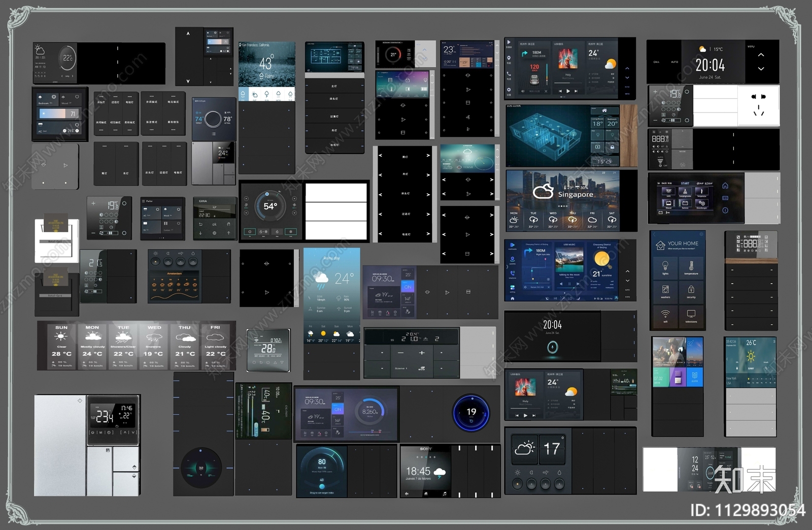Click down chevron on the 20:04 clock panel
This screenshot has width=812, height=530.
click(x=761, y=68)
